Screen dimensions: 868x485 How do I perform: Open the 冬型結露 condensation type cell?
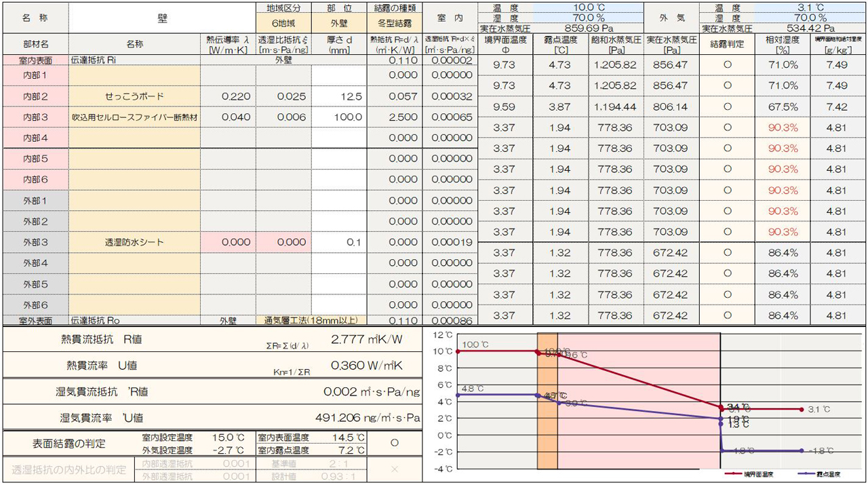tap(395, 23)
